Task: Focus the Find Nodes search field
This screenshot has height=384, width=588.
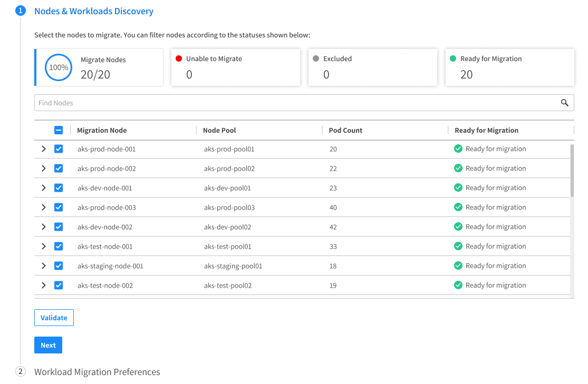Action: 295,103
